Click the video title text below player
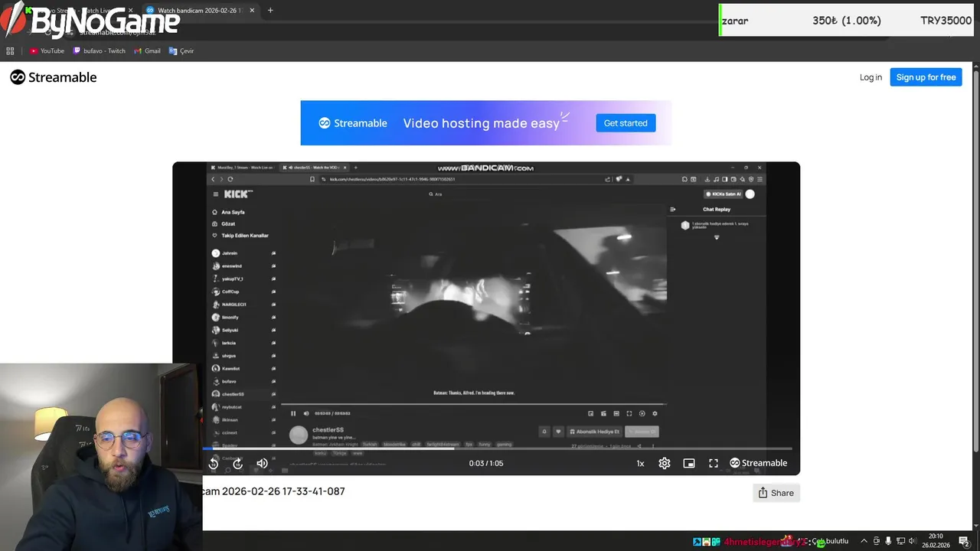This screenshot has width=980, height=551. click(274, 491)
